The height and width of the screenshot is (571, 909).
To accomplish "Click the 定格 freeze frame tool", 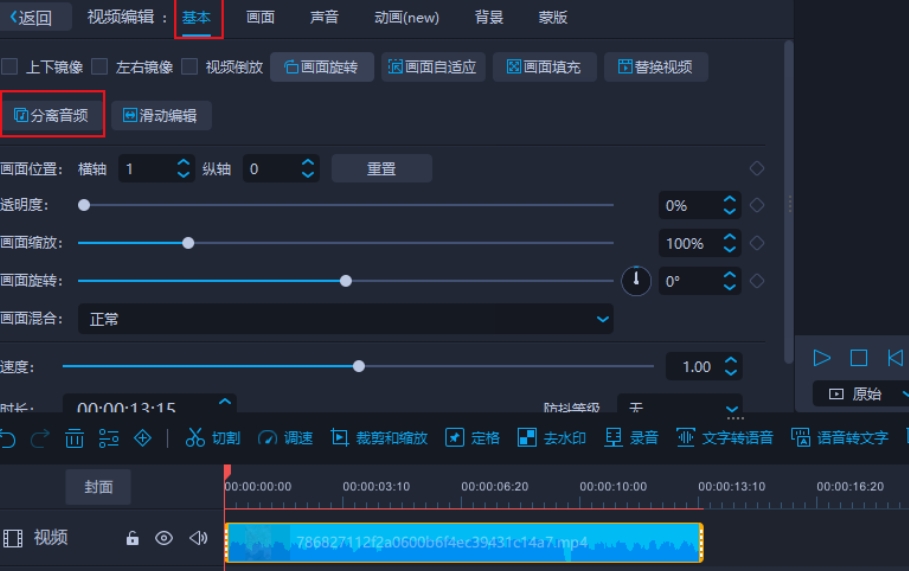I will coord(472,438).
